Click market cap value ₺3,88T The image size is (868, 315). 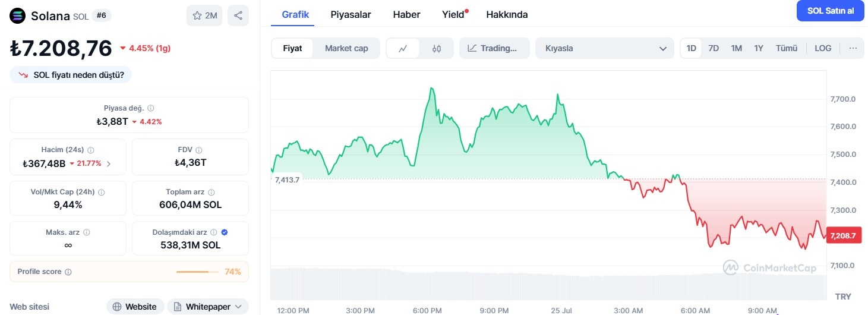click(112, 121)
